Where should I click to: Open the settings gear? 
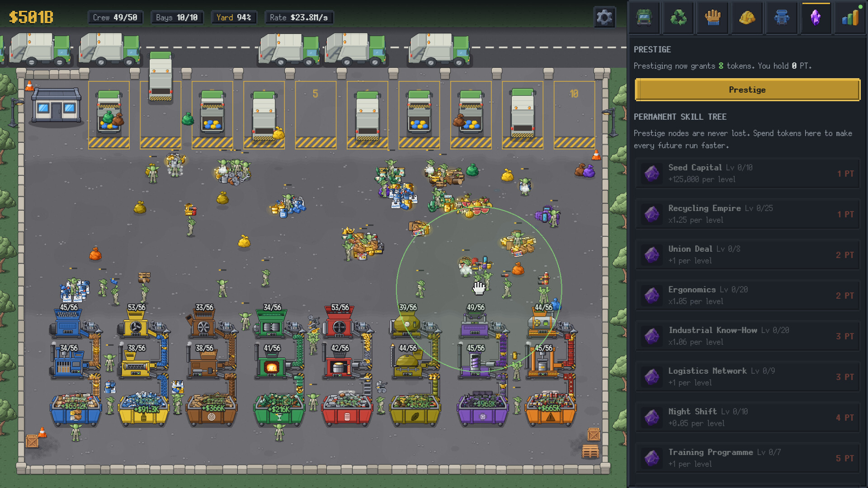point(604,18)
